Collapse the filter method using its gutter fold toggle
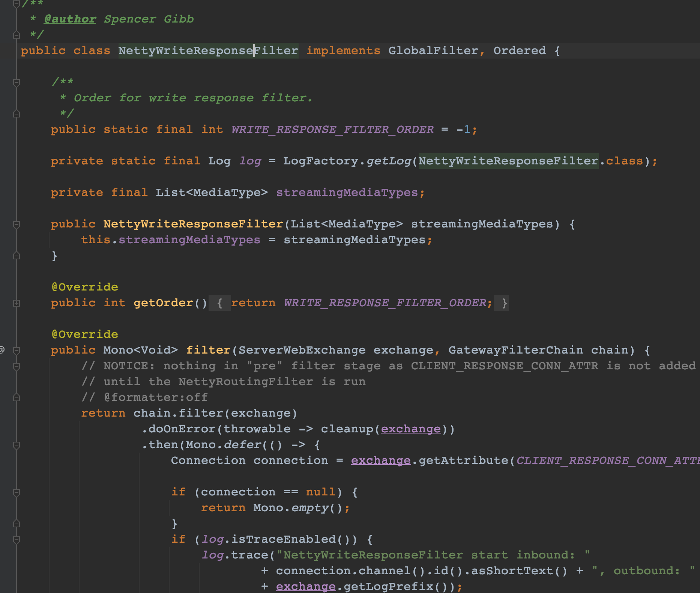This screenshot has height=593, width=700. pyautogui.click(x=17, y=351)
